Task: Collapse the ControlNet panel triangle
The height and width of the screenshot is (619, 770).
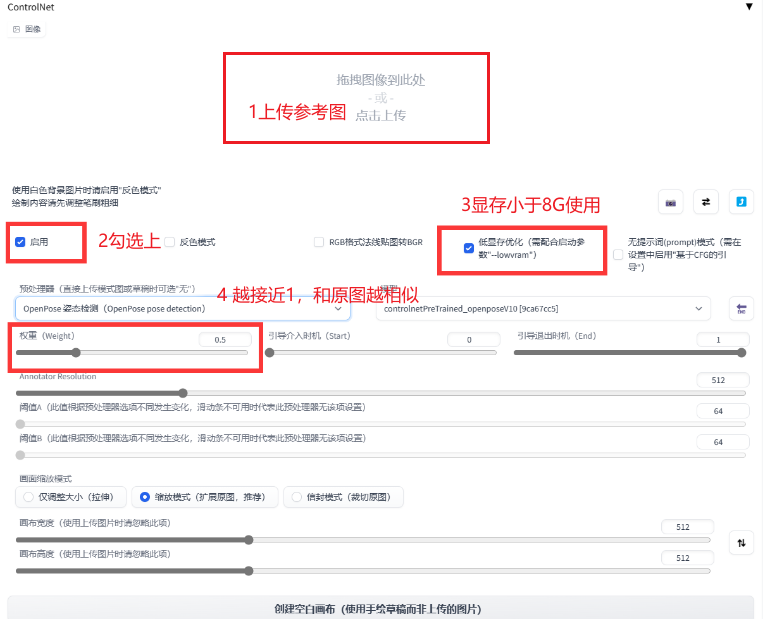Action: pyautogui.click(x=749, y=6)
